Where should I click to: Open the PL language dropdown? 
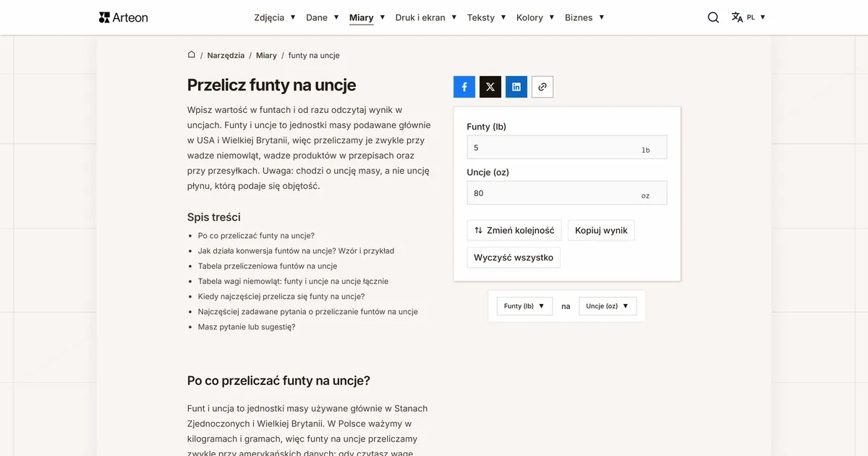coord(757,17)
